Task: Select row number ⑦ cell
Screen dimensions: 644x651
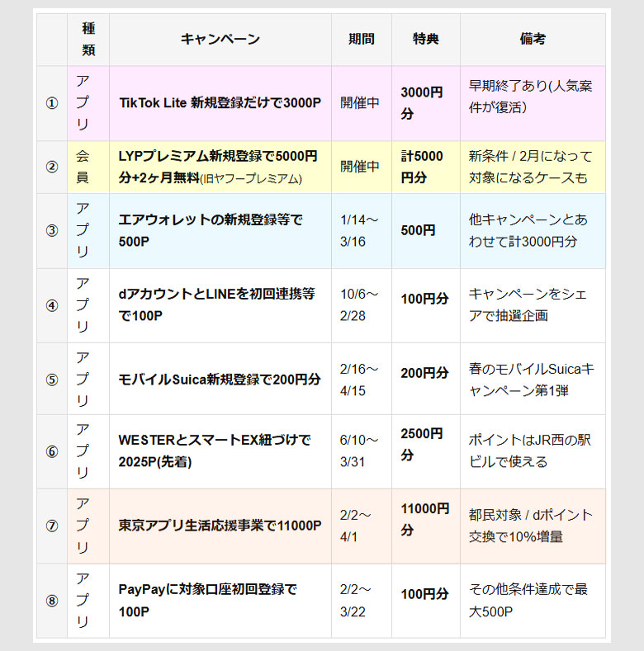Action: [x=52, y=526]
